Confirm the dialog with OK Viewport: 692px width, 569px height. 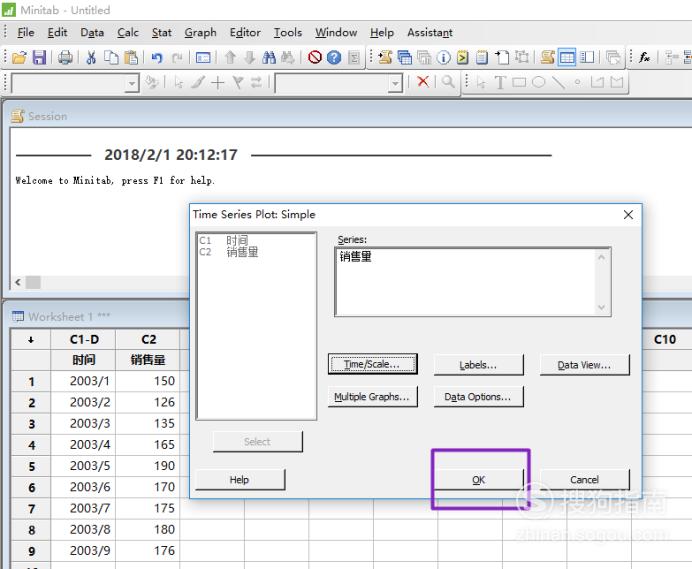tap(478, 479)
